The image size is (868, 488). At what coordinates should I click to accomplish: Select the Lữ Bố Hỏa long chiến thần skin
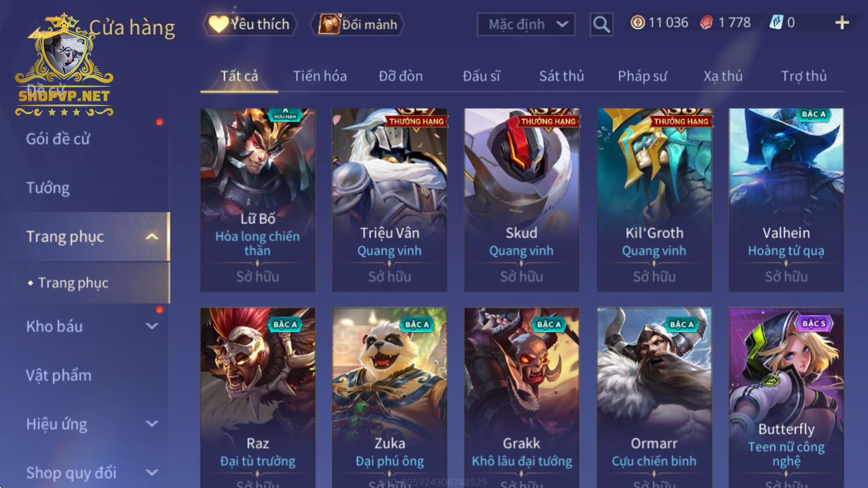pos(258,200)
